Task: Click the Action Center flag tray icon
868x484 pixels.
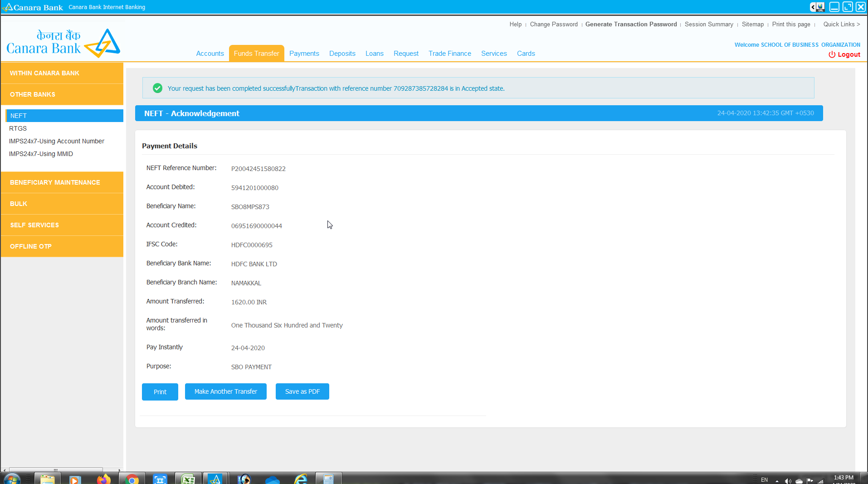Action: coord(810,481)
